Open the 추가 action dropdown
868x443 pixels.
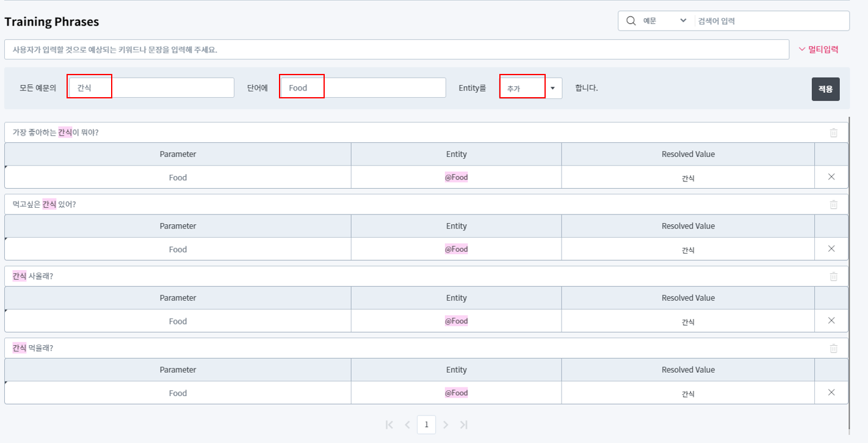click(x=552, y=89)
